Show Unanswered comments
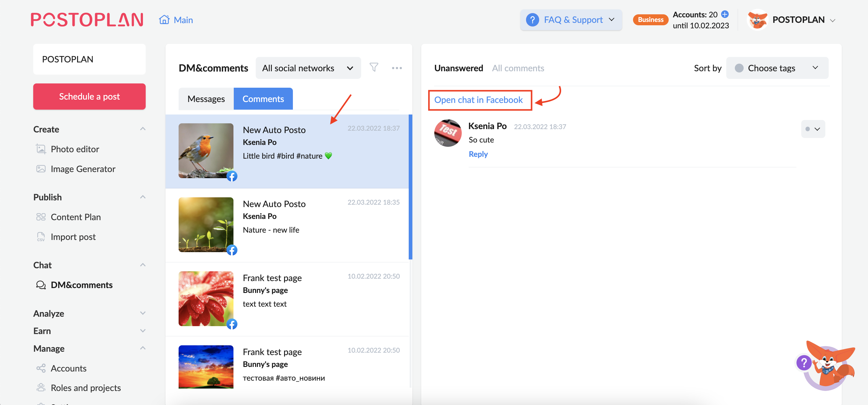The image size is (868, 405). coord(458,68)
